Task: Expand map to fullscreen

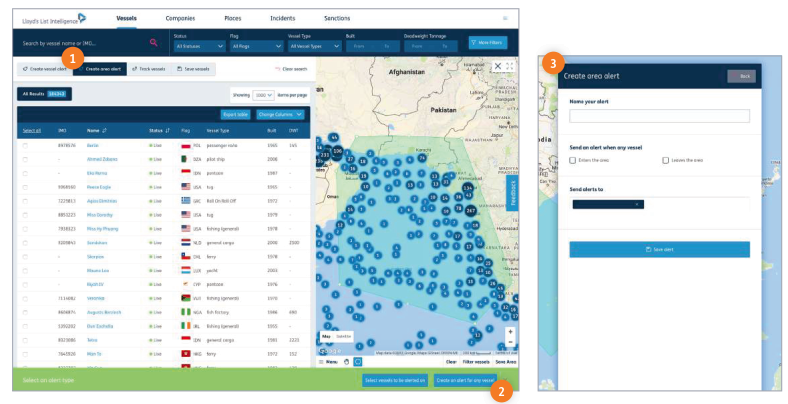Action: [510, 66]
